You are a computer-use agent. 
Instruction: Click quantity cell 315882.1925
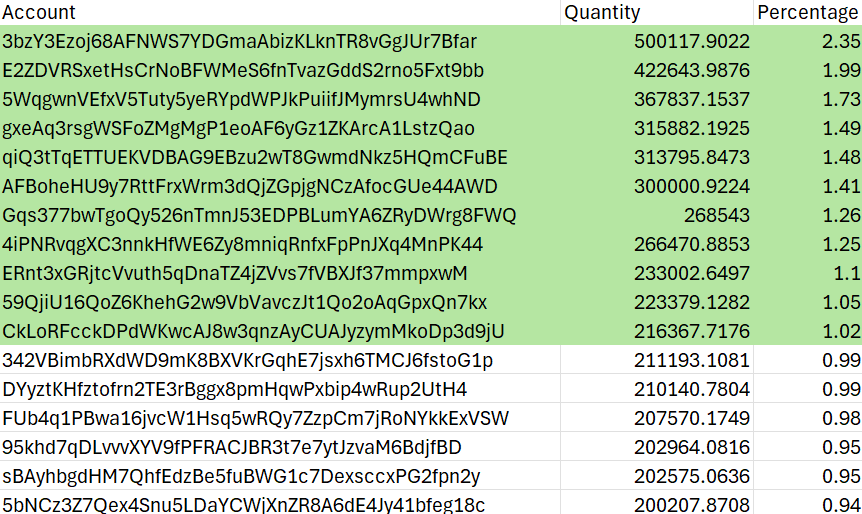(x=657, y=128)
